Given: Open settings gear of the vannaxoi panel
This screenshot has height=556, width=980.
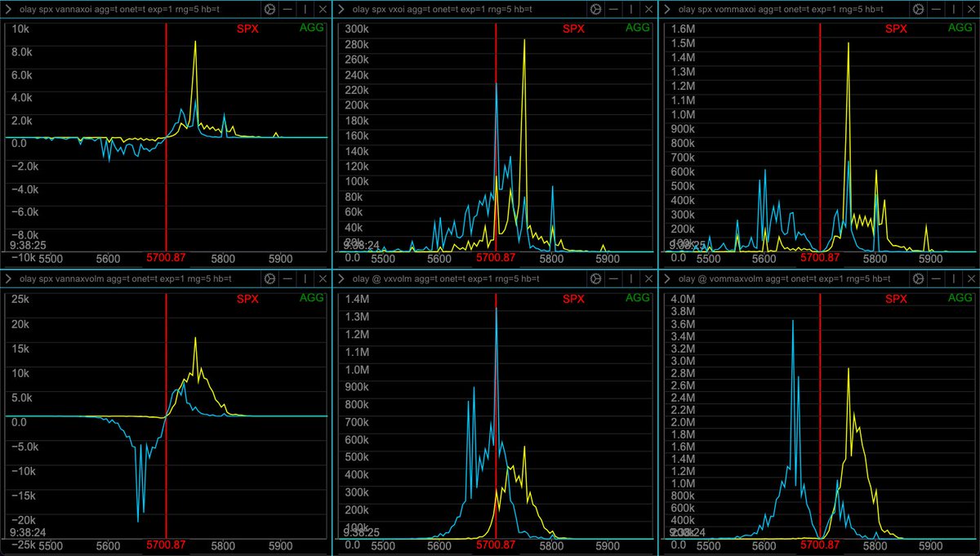Looking at the screenshot, I should tap(270, 10).
